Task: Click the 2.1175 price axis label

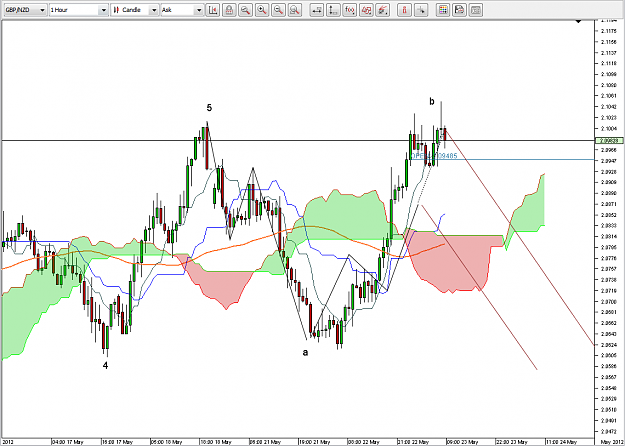Action: tap(609, 31)
